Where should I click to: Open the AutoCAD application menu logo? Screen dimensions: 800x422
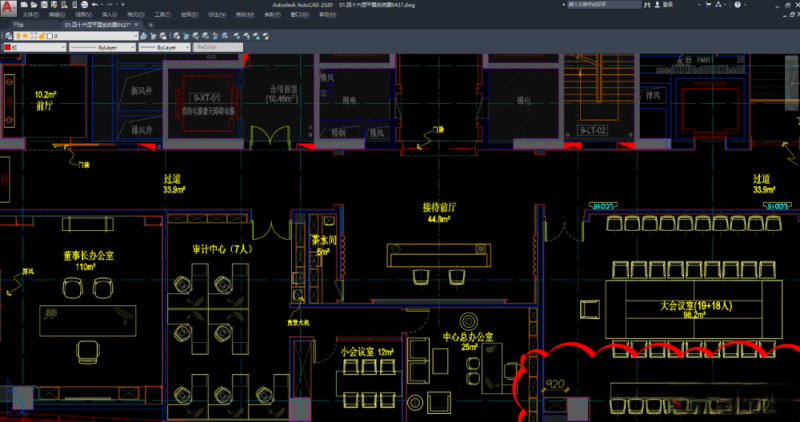point(6,5)
